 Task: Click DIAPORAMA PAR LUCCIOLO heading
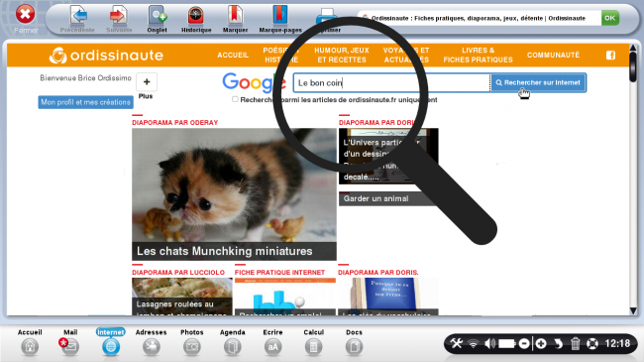pos(178,273)
